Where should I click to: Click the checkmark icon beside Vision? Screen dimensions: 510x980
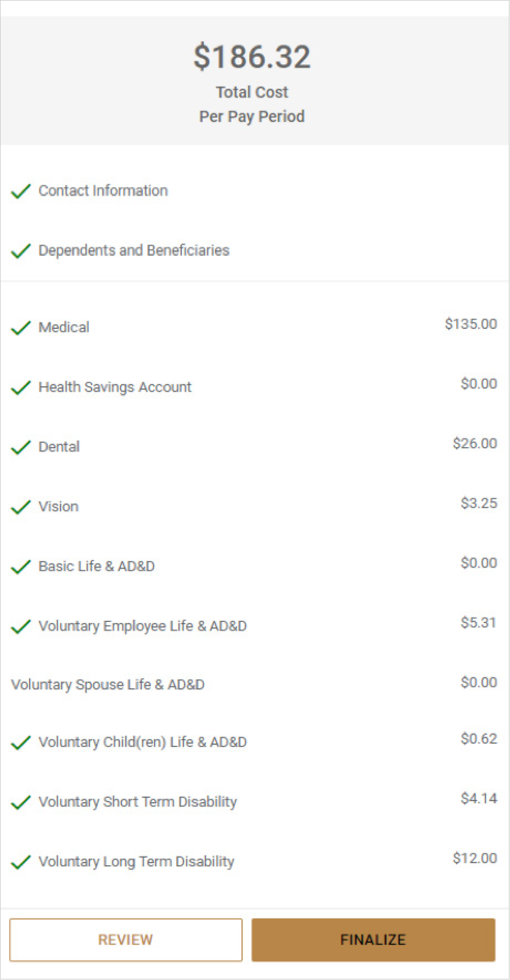tap(21, 507)
